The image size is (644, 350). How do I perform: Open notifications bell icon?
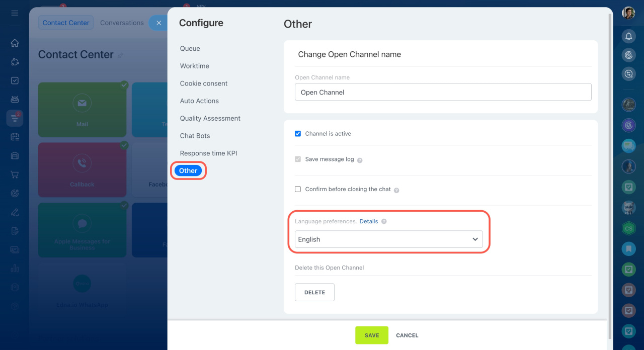[628, 36]
